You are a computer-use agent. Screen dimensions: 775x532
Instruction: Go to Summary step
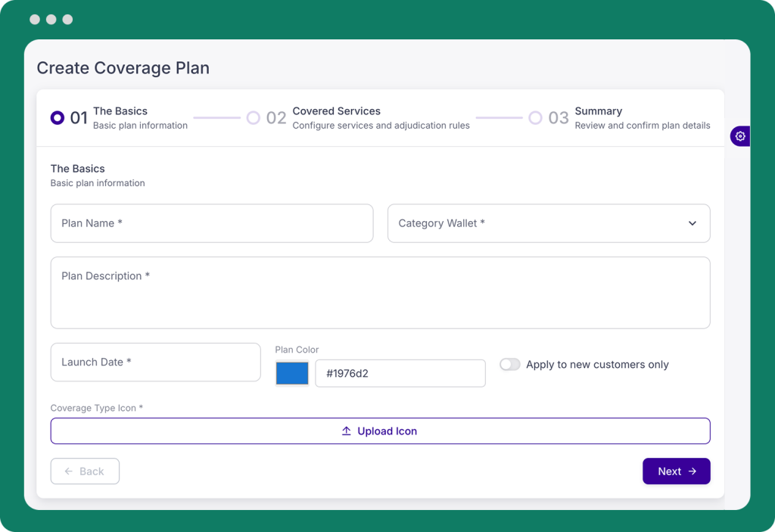click(598, 111)
